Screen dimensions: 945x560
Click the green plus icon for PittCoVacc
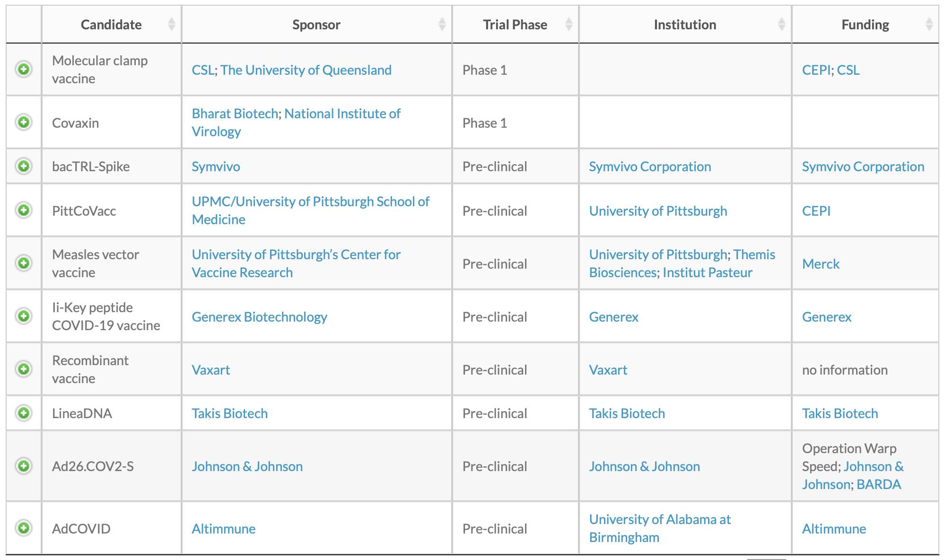coord(23,210)
